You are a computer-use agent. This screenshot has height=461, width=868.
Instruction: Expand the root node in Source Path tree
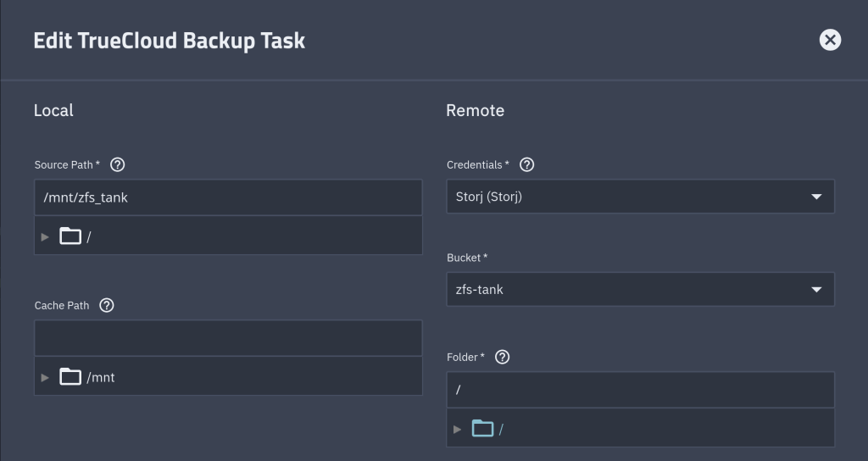click(46, 236)
